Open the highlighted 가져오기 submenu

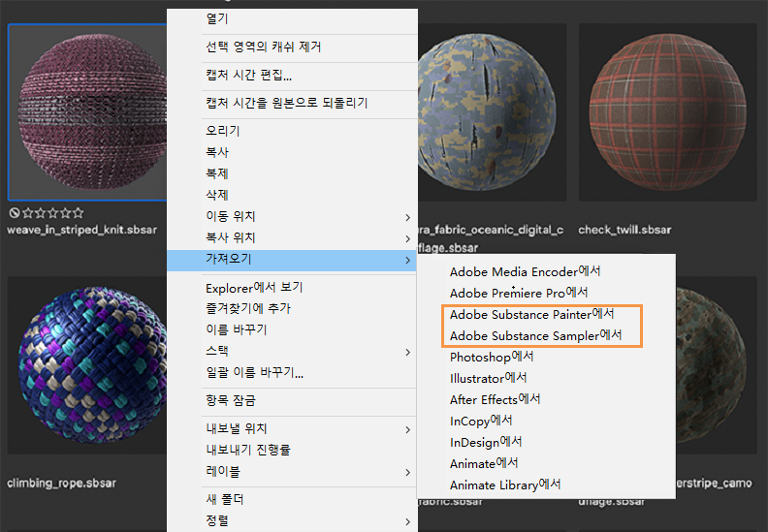tap(292, 260)
